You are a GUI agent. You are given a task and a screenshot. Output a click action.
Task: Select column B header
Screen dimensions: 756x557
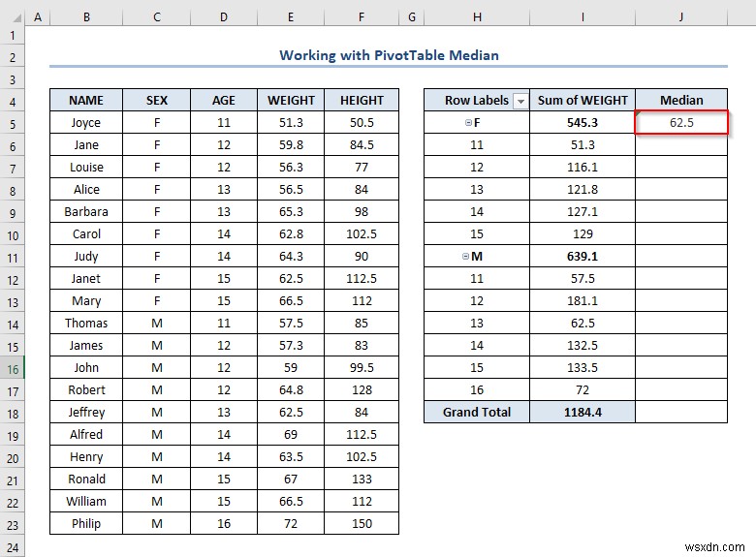coord(86,17)
